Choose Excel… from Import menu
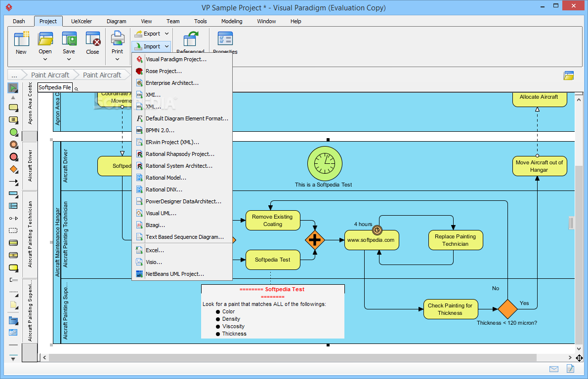Image resolution: width=588 pixels, height=379 pixels. [x=182, y=250]
